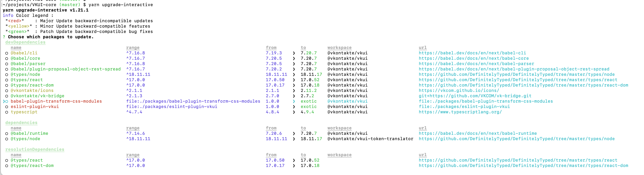Click the file:./packages/eslint-plugin-vkui range value
This screenshot has width=644, height=175.
pos(172,107)
